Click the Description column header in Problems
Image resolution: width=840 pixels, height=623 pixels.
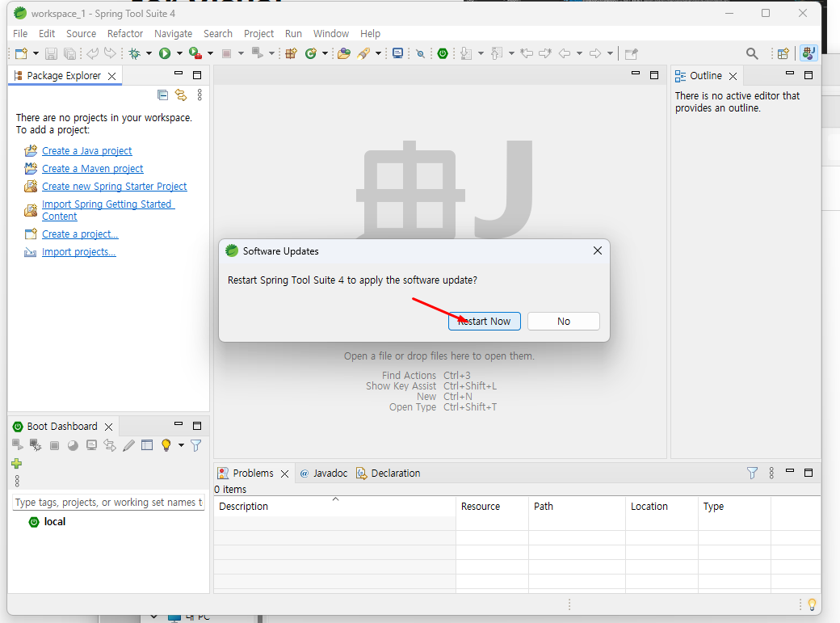click(335, 506)
